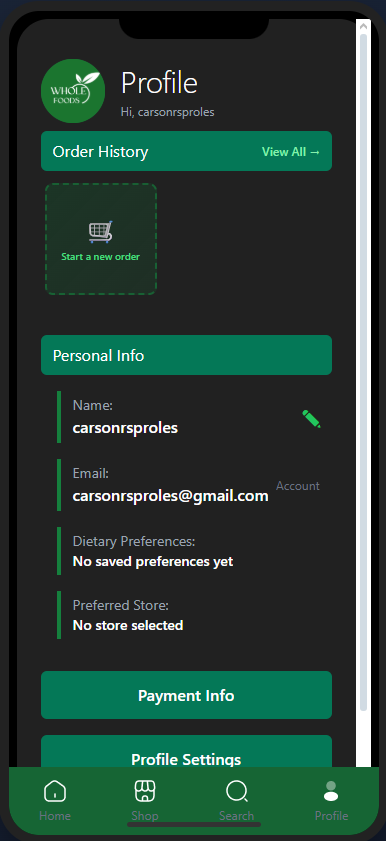This screenshot has width=386, height=841.
Task: Click 'No saved preferences yet' text
Action: (x=153, y=562)
